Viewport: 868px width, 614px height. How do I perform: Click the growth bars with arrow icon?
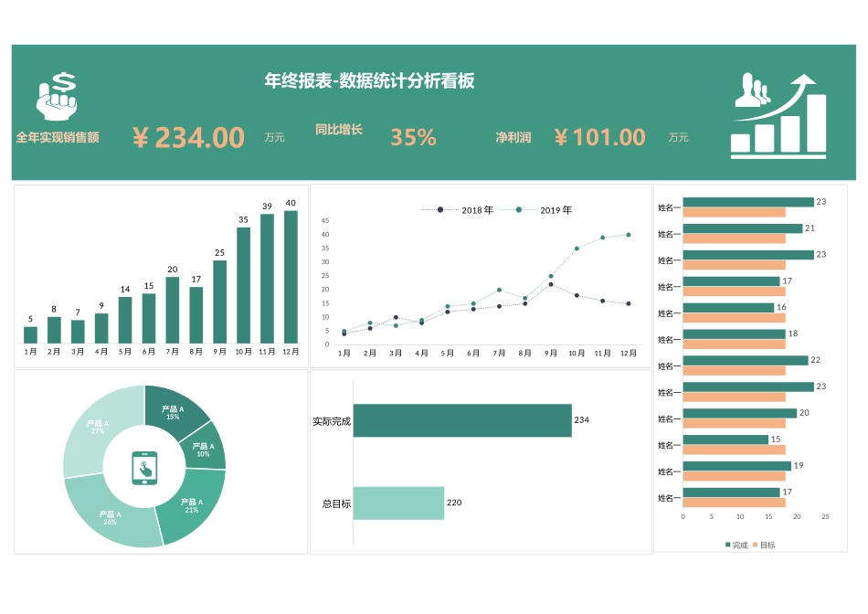(x=778, y=115)
